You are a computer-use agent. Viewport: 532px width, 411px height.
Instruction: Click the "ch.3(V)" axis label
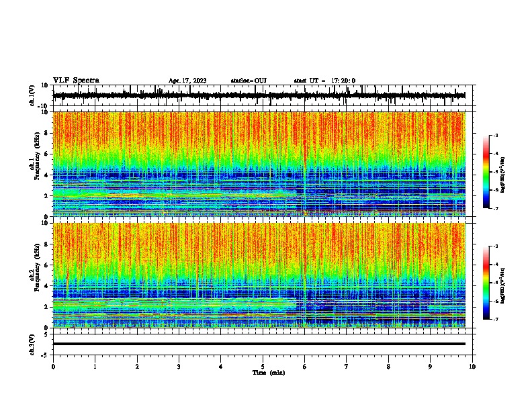pyautogui.click(x=32, y=345)
